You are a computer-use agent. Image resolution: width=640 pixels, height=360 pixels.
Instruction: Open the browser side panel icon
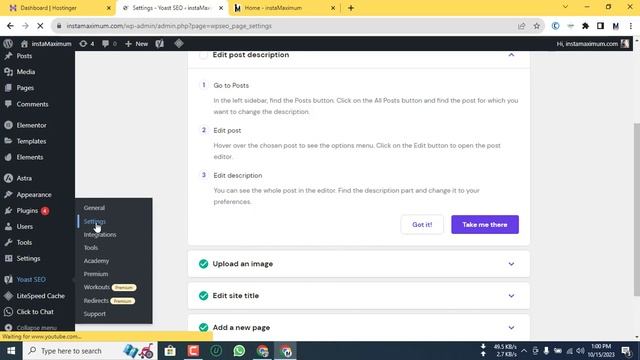600,26
